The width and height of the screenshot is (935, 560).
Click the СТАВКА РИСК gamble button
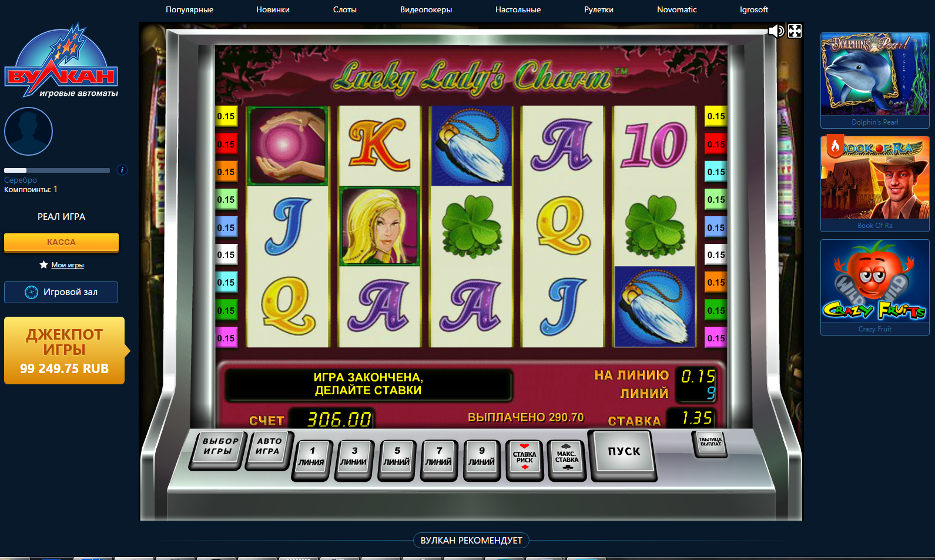tap(524, 459)
